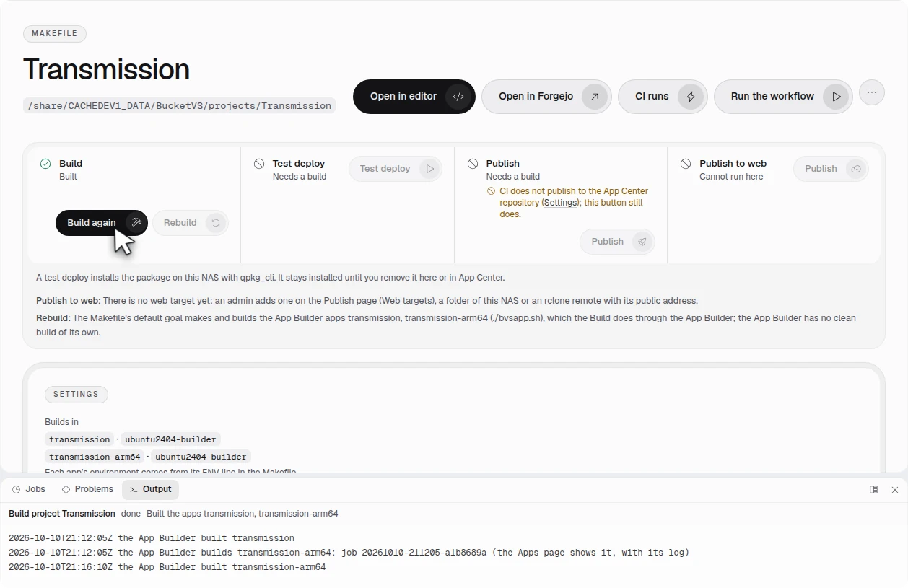Run the workflow
The height and width of the screenshot is (588, 908).
point(783,97)
